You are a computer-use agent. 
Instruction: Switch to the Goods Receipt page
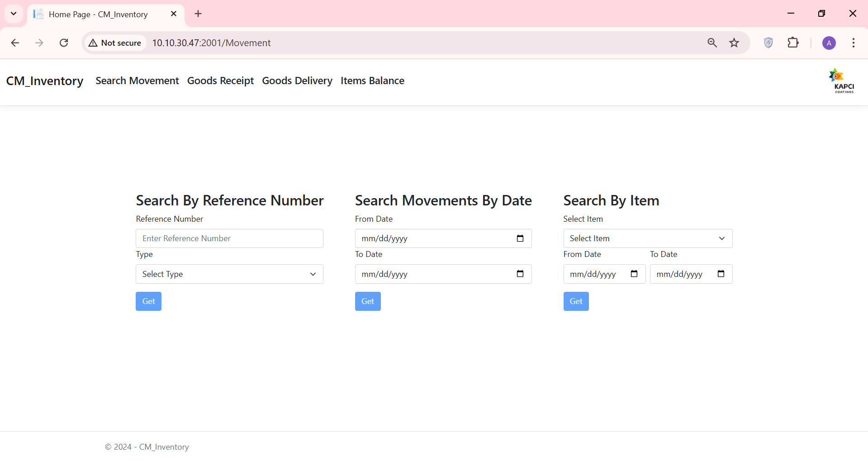(220, 81)
